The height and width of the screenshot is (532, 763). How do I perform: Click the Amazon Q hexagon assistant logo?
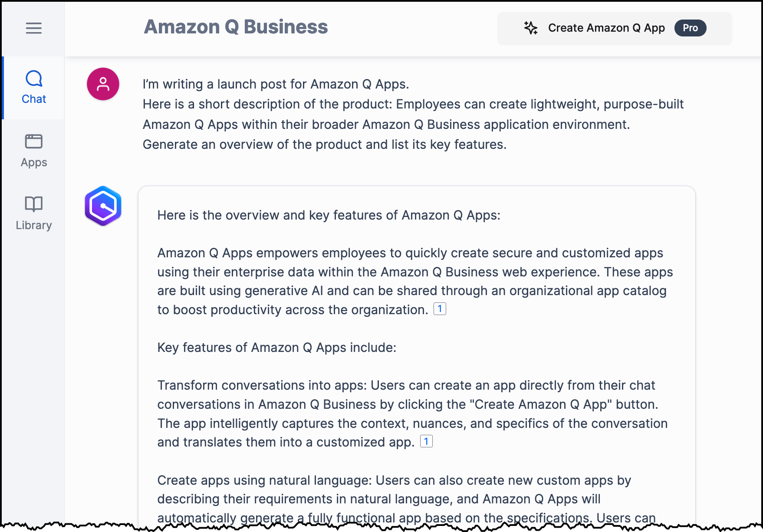point(103,206)
